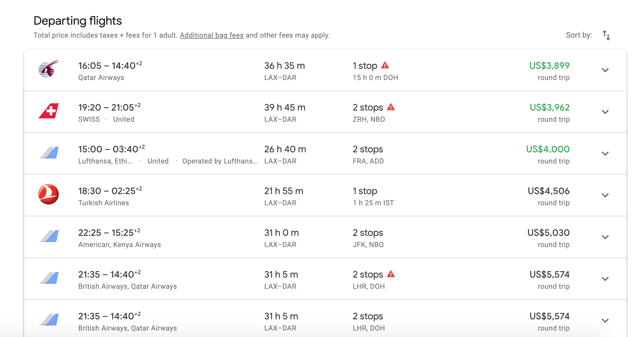The width and height of the screenshot is (644, 337).
Task: Click warning triangle on Qatar 1 stop
Action: 385,65
